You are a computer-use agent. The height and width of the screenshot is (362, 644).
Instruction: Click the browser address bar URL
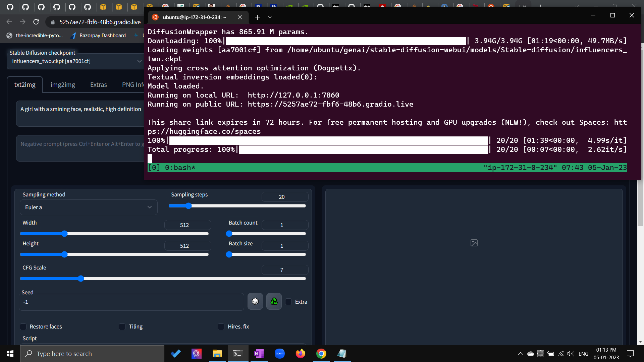(100, 22)
